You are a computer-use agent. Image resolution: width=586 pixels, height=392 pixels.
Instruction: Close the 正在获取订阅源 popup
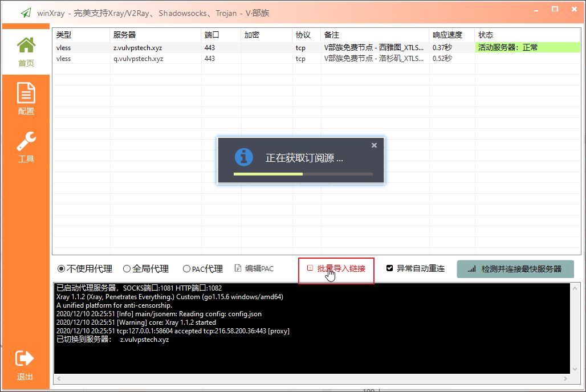[x=374, y=145]
